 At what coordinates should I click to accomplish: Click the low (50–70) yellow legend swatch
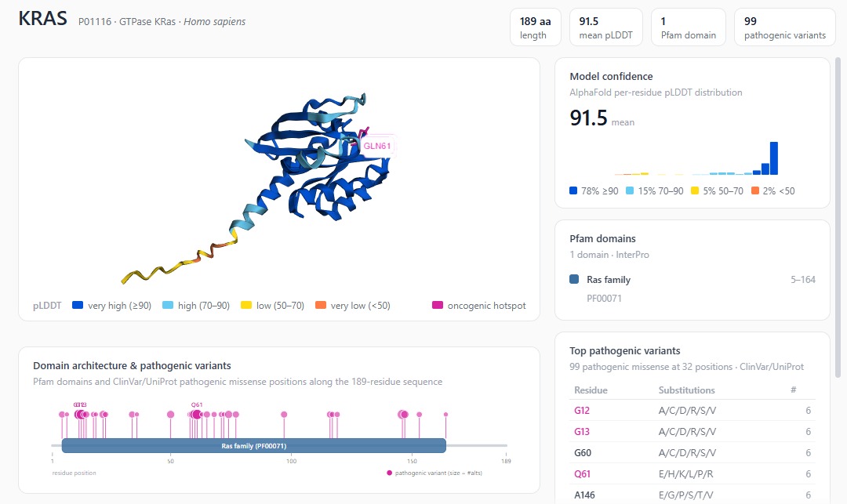click(245, 305)
